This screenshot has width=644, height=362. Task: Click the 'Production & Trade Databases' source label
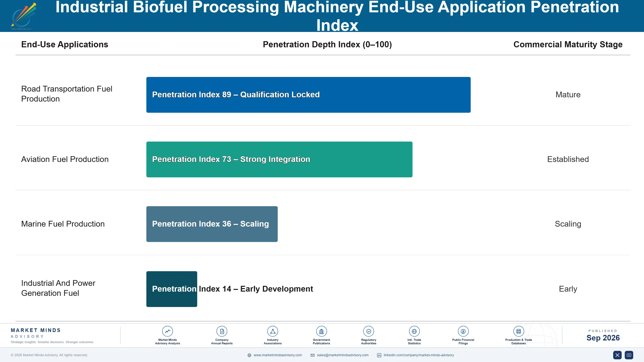pos(518,342)
